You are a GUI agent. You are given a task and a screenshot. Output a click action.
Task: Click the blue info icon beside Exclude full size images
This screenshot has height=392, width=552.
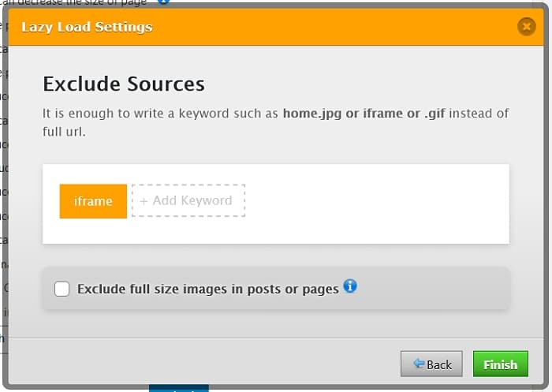coord(350,286)
